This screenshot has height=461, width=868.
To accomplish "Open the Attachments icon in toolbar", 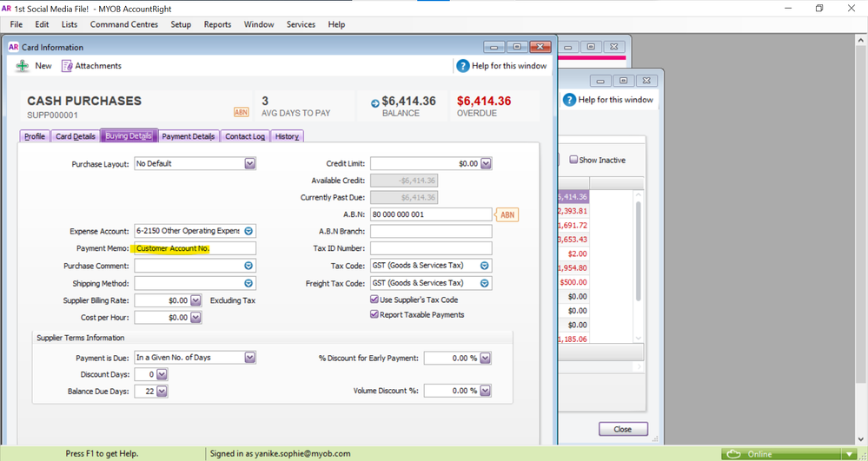I will [x=67, y=66].
